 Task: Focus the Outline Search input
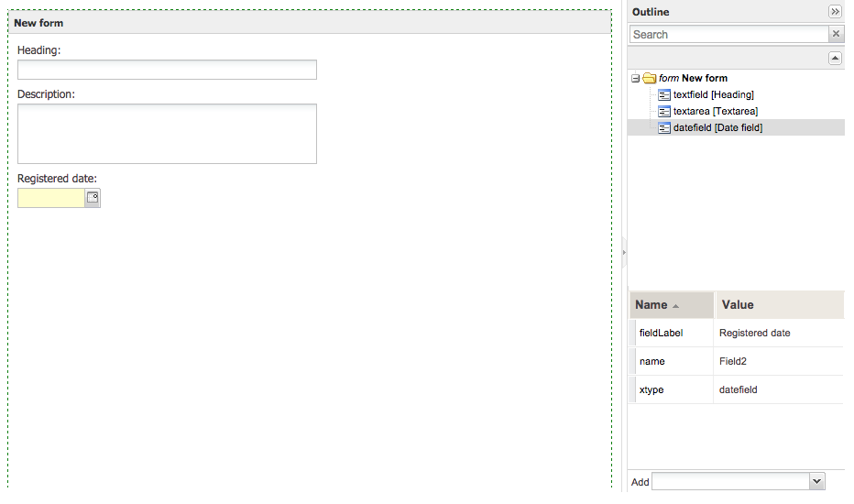(x=728, y=35)
